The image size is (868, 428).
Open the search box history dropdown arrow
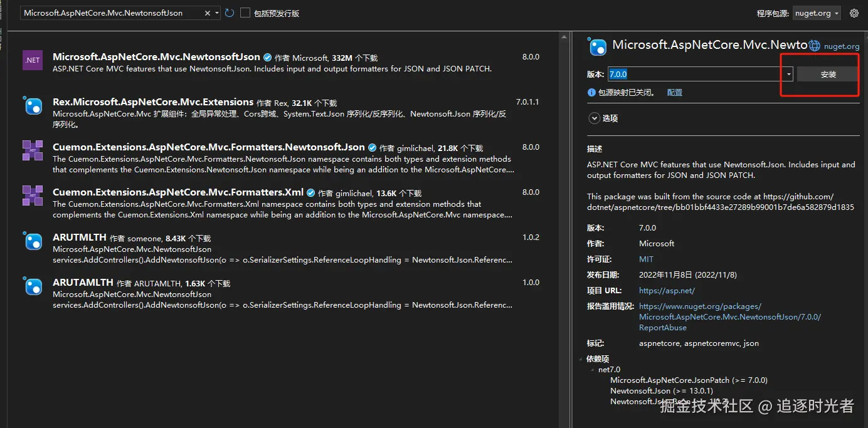(x=217, y=13)
